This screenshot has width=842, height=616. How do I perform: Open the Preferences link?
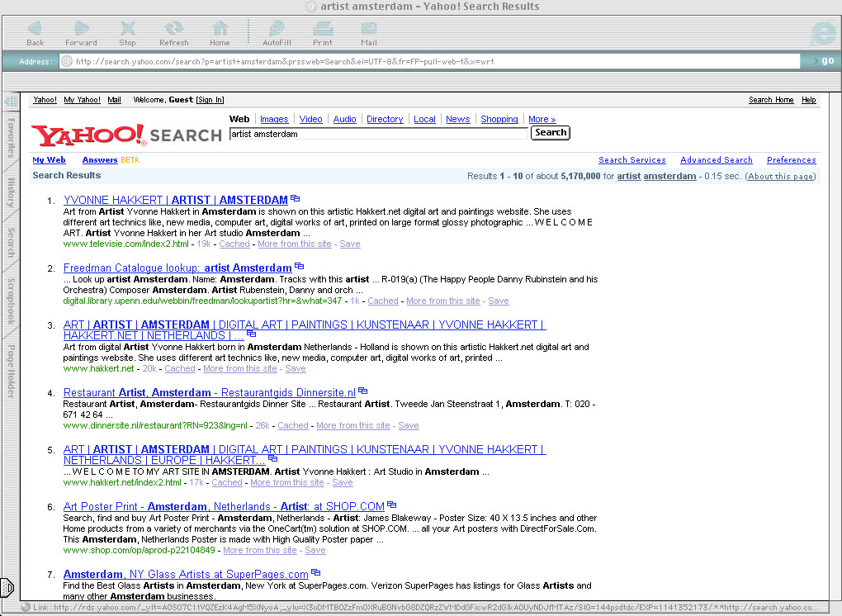(791, 160)
